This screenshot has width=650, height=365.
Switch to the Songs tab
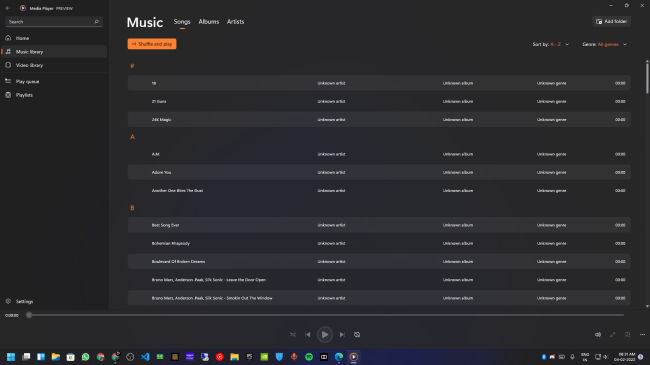tap(182, 22)
